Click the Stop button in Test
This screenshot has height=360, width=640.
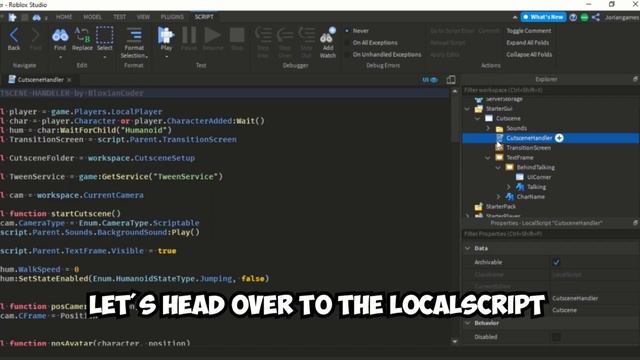237,36
